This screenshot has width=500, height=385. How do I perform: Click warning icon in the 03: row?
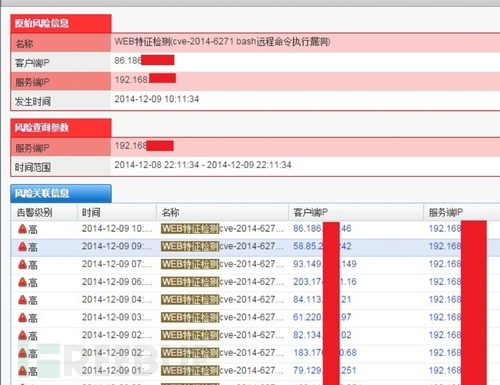(22, 317)
